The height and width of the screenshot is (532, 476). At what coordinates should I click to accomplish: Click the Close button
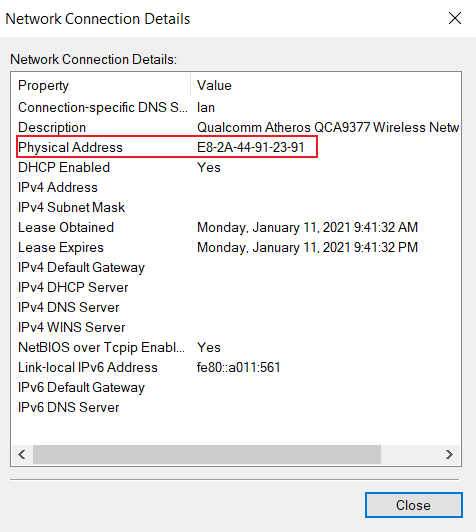(414, 505)
